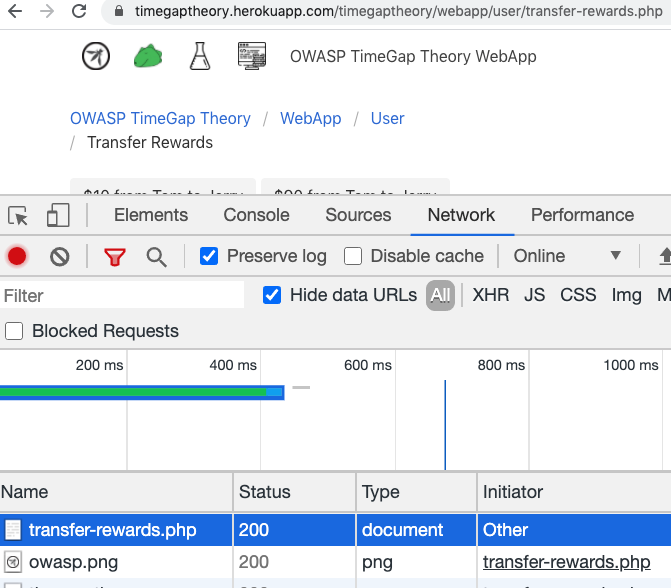Sort requests by the Name column
The width and height of the screenshot is (671, 588).
[x=116, y=492]
